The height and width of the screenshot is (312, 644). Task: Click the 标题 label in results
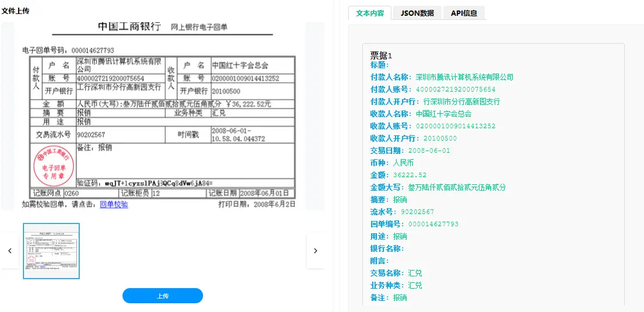[x=380, y=65]
